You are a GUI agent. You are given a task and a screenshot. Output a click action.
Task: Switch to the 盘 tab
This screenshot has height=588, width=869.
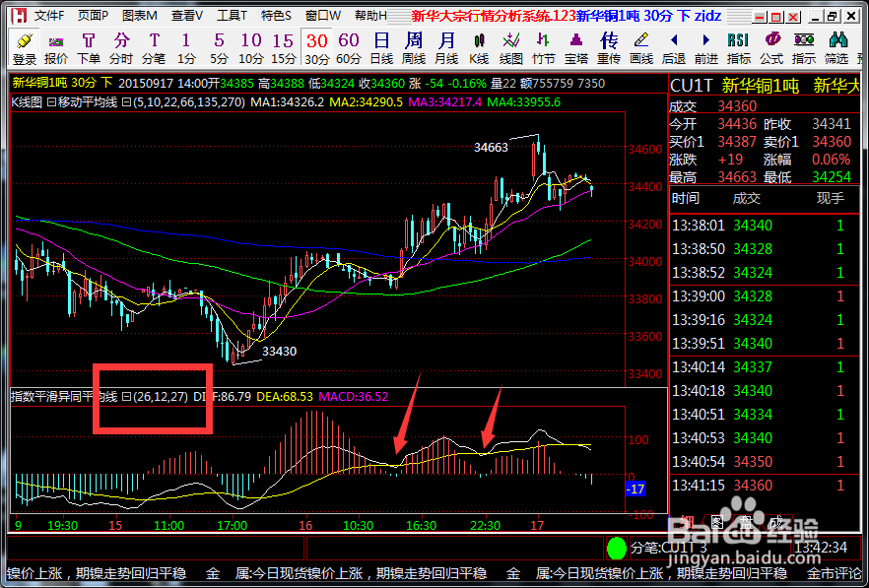point(746,522)
